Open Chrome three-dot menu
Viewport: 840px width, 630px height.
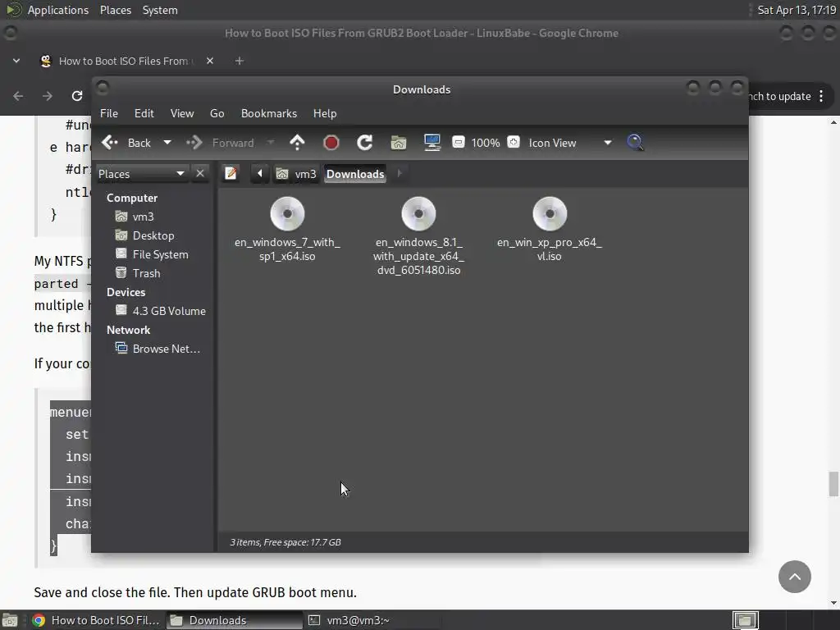click(821, 97)
